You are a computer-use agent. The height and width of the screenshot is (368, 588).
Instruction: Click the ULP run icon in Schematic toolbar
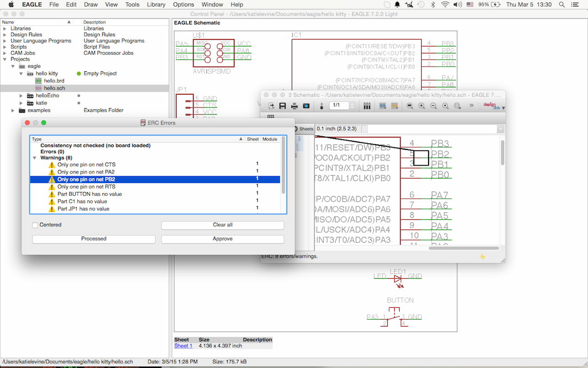(394, 106)
